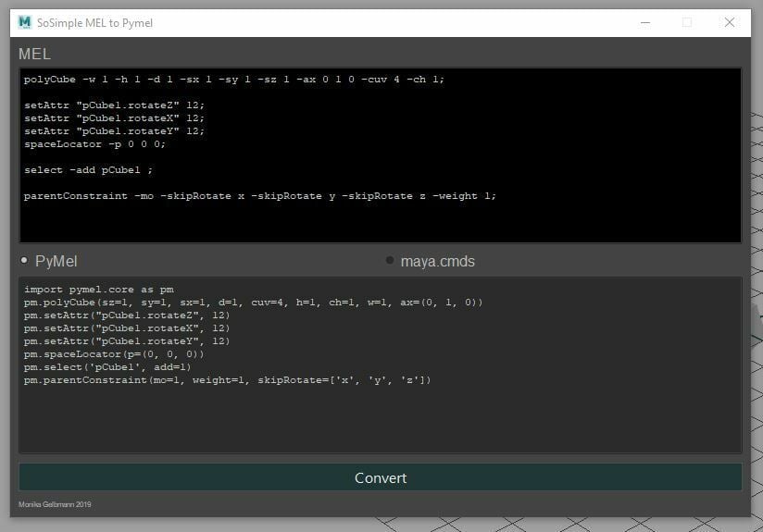The image size is (763, 532).
Task: Click the pm.setAttr rotateZ output line
Action: 127,315
